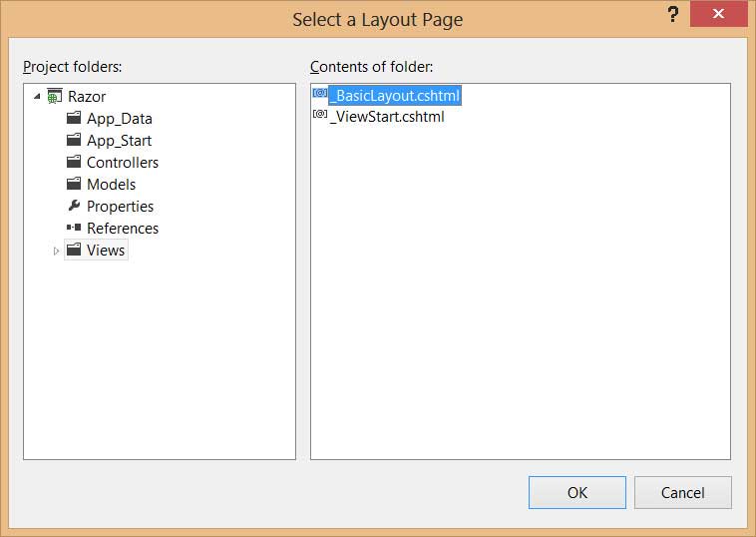Select the Razor tree item label
Screen dimensions: 756x537
pyautogui.click(x=87, y=97)
